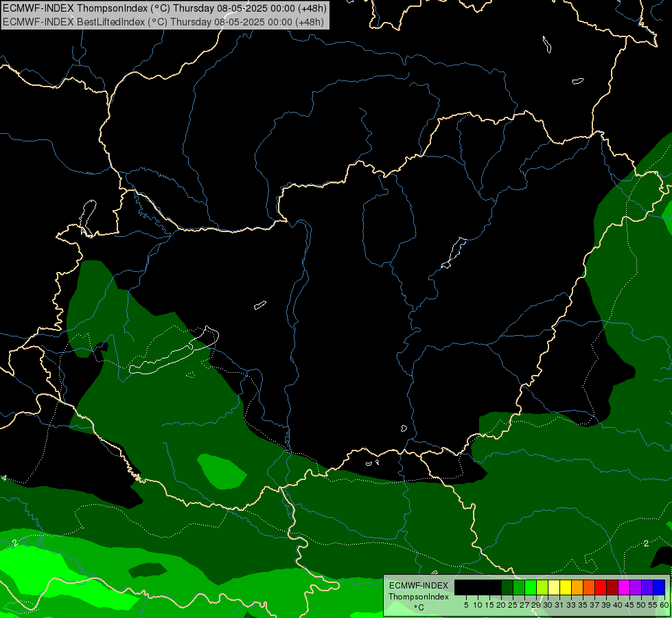Click the legend tick label 35

[x=583, y=605]
